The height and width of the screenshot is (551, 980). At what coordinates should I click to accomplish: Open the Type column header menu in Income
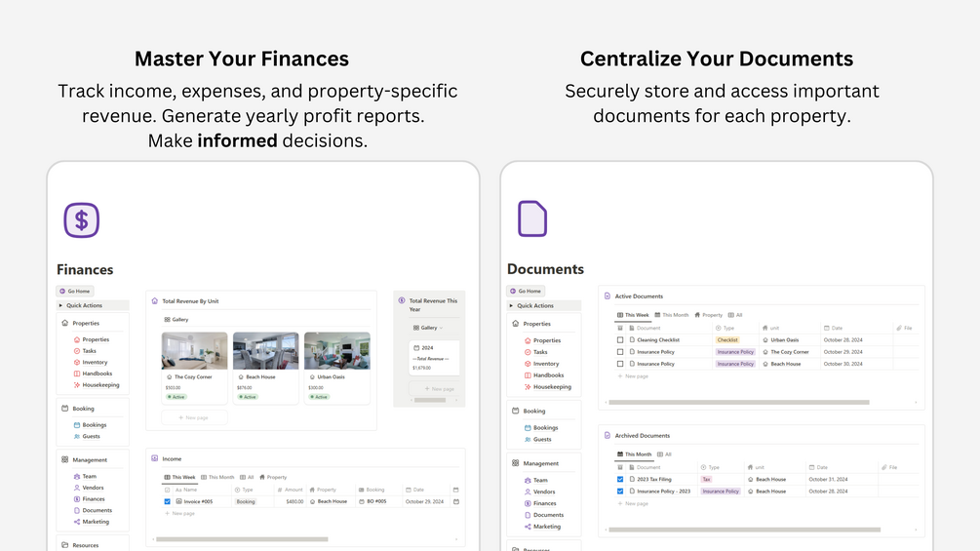coord(244,490)
